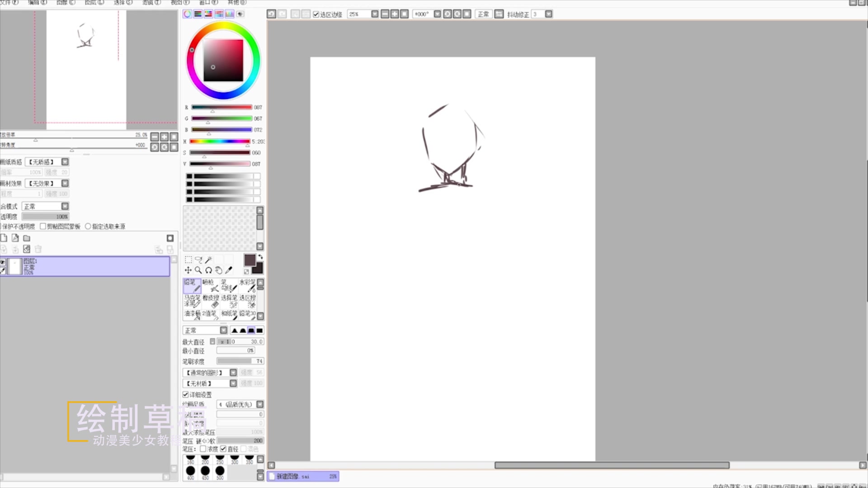Open the 视图 menu in menu bar

coord(179,2)
